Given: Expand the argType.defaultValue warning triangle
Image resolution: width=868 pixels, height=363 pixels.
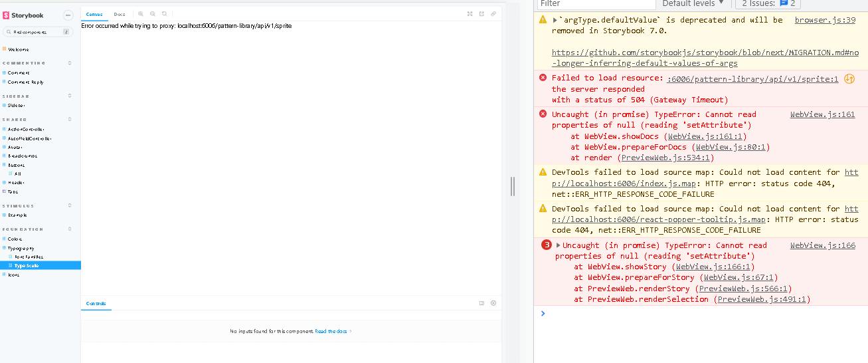Looking at the screenshot, I should (x=555, y=20).
